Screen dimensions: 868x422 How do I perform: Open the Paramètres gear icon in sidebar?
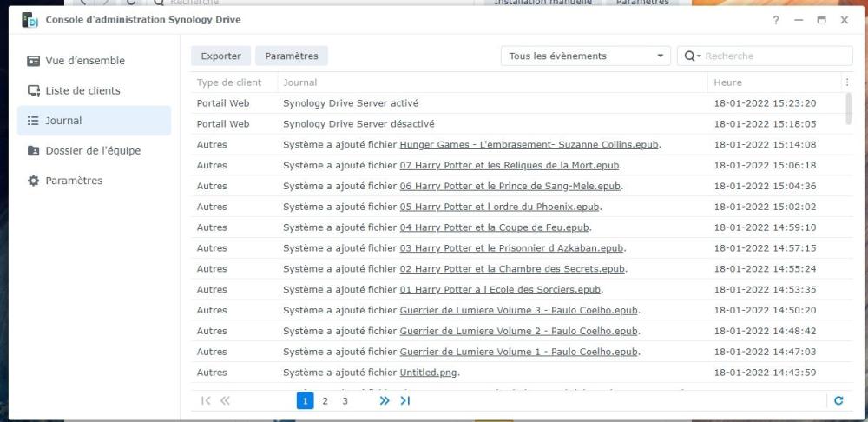(x=33, y=181)
